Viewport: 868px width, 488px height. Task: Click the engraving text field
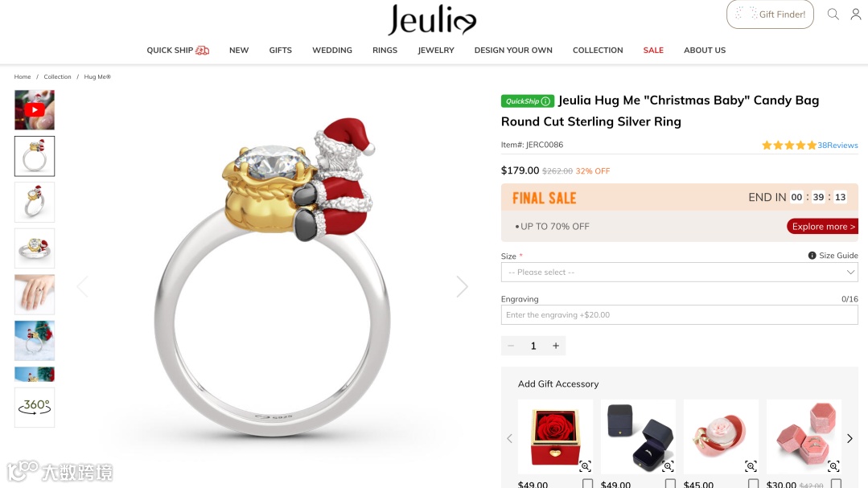pyautogui.click(x=679, y=315)
